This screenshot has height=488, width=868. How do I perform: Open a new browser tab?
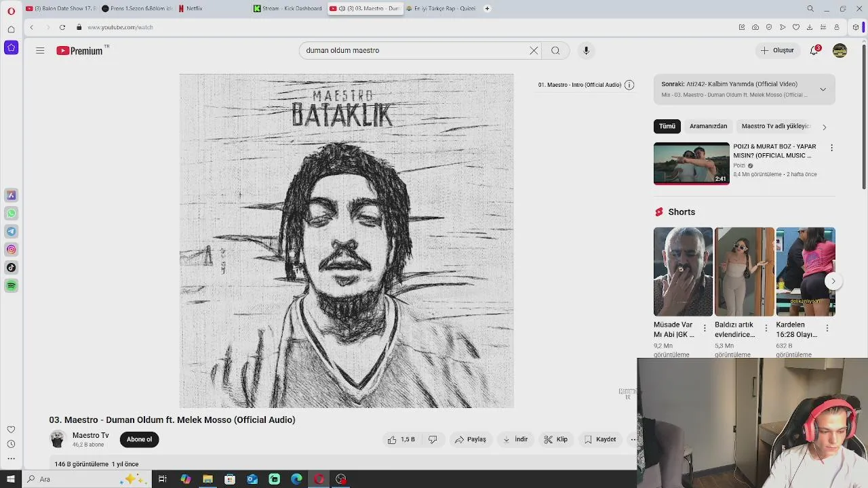[x=487, y=8]
